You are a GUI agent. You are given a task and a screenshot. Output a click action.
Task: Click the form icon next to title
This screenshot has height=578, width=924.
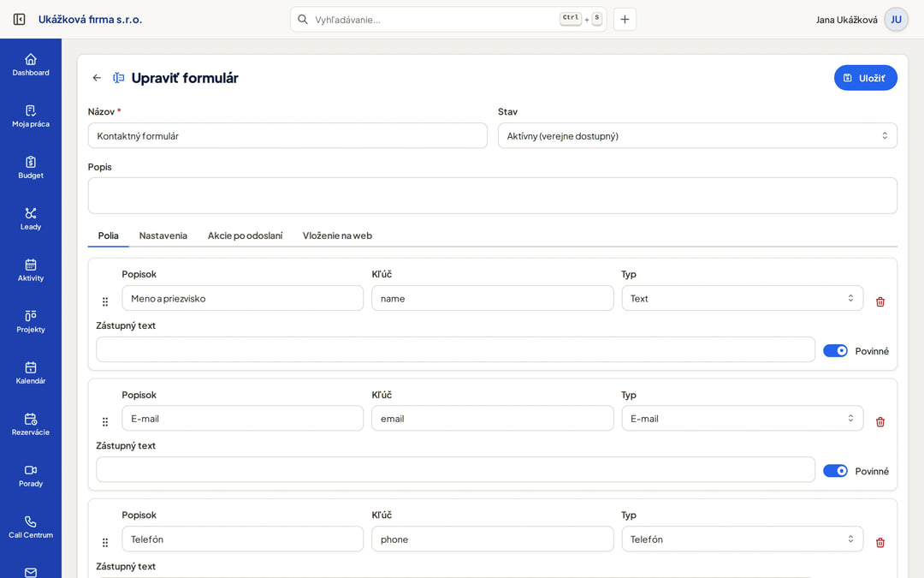coord(118,78)
